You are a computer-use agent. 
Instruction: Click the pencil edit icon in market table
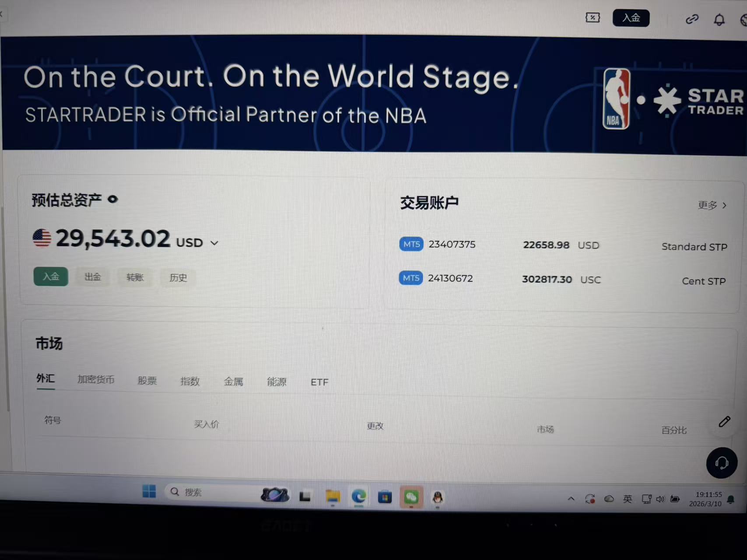pyautogui.click(x=724, y=421)
